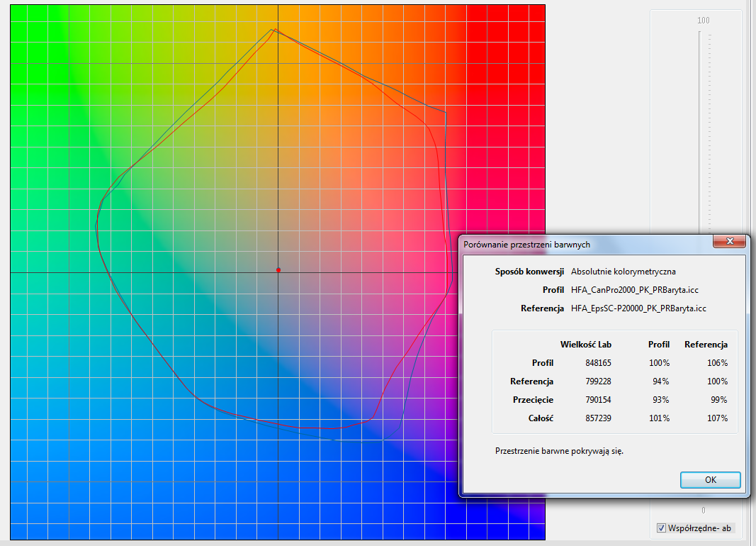Image resolution: width=756 pixels, height=546 pixels.
Task: Click the red center point of the gamut plot
Action: point(278,270)
